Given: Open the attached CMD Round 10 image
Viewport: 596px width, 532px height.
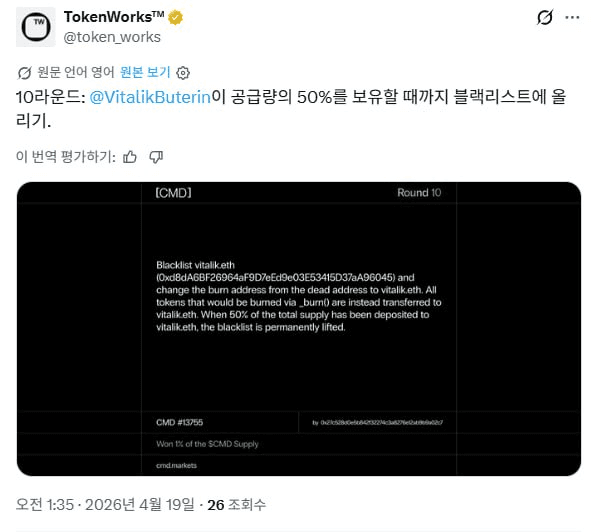Looking at the screenshot, I should tap(299, 329).
